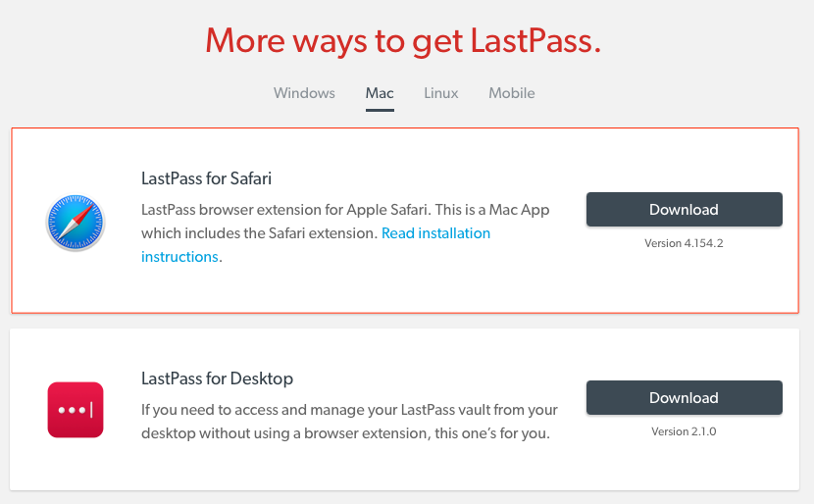Click the red LastPass Desktop icon
The height and width of the screenshot is (504, 815).
coord(76,410)
